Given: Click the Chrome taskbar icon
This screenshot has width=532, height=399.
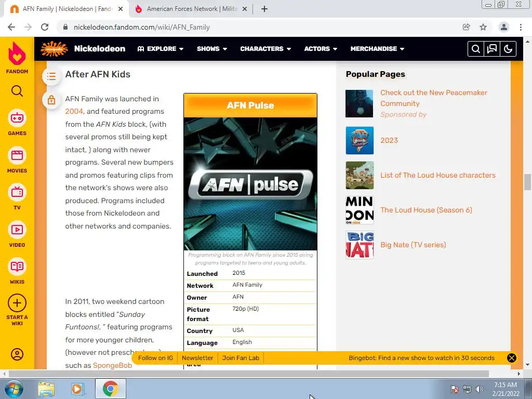Looking at the screenshot, I should [110, 389].
